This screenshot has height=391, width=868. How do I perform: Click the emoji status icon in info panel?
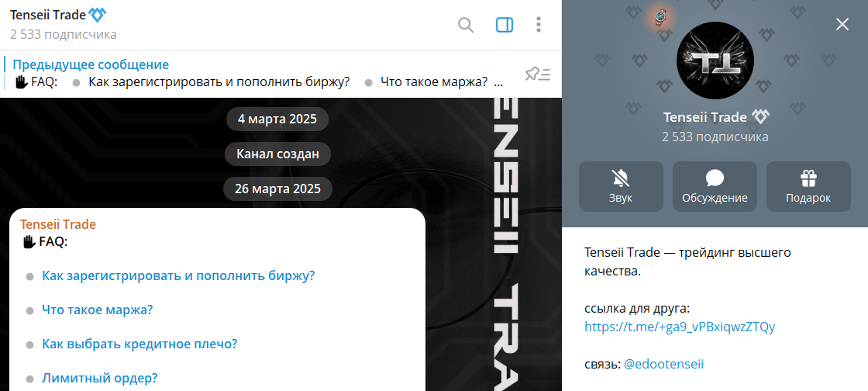point(760,117)
